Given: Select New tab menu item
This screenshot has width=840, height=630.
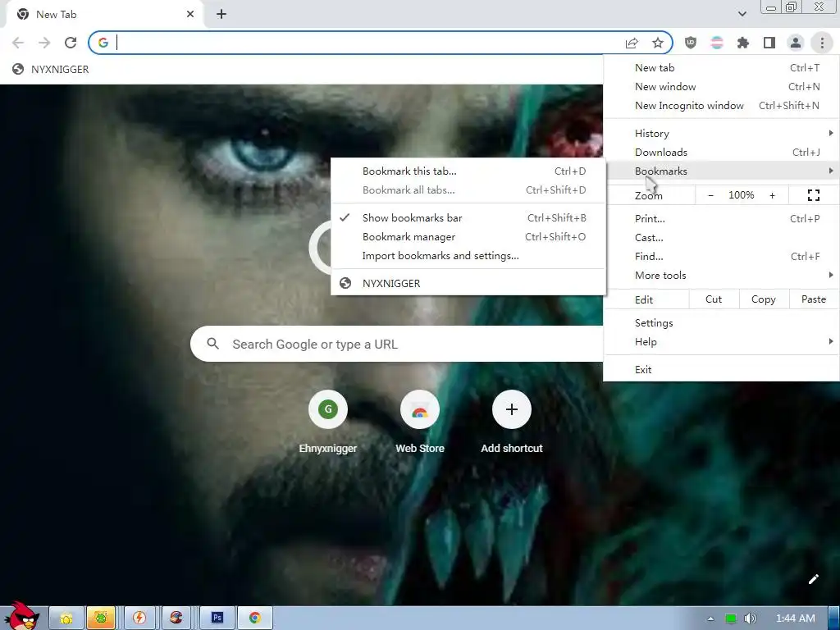Looking at the screenshot, I should tap(721, 68).
